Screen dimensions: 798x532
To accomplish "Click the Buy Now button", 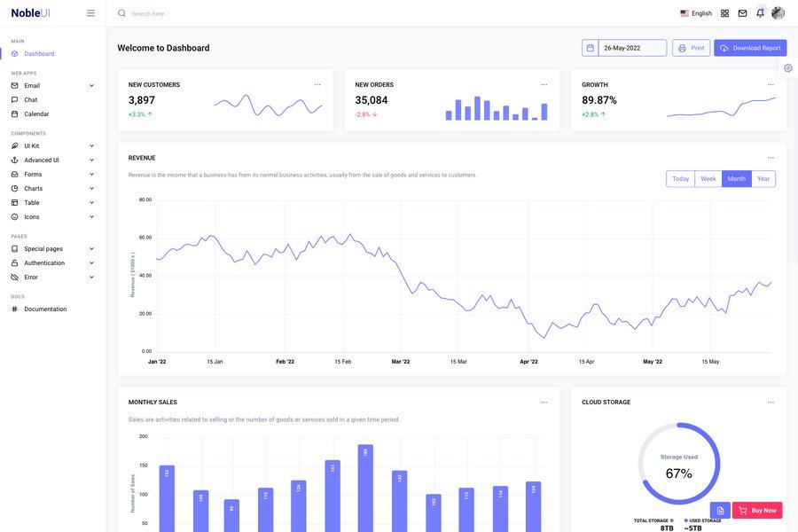I will [x=757, y=508].
